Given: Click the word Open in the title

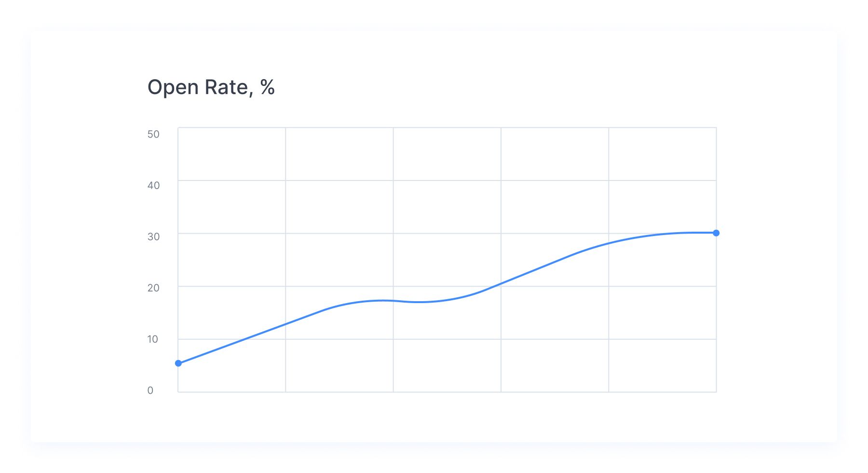Looking at the screenshot, I should pos(173,87).
